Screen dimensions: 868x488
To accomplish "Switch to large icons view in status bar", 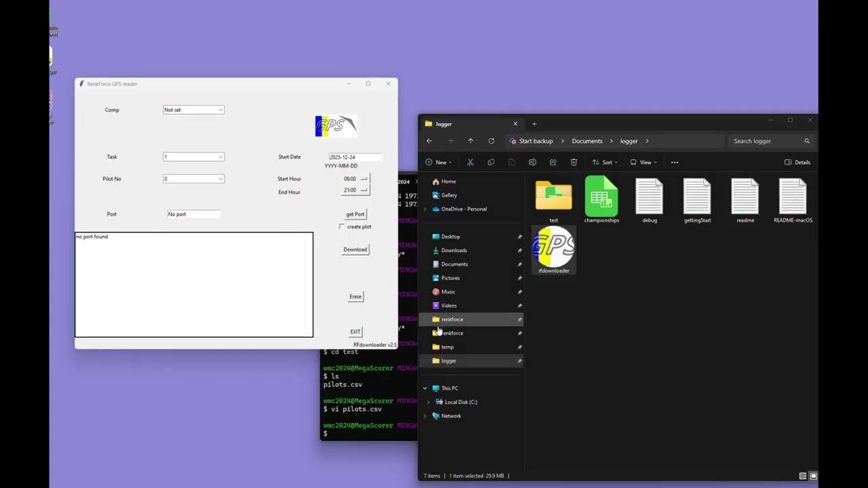I will pyautogui.click(x=814, y=476).
